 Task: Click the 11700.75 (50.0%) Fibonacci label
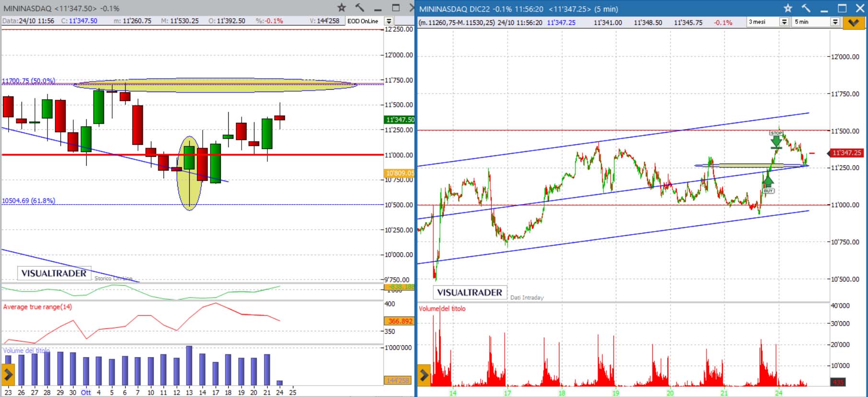tap(29, 81)
